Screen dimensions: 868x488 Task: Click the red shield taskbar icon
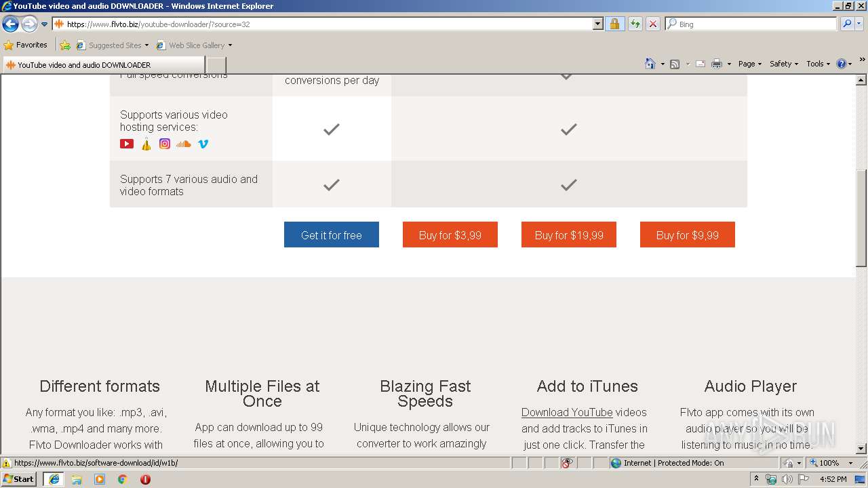[x=145, y=479]
